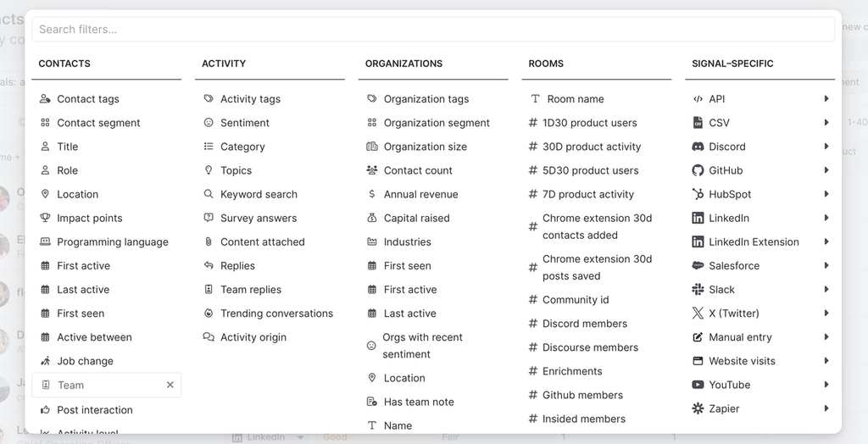Click the Impact points trophy icon
Screen dimensions: 868x444
(x=46, y=218)
